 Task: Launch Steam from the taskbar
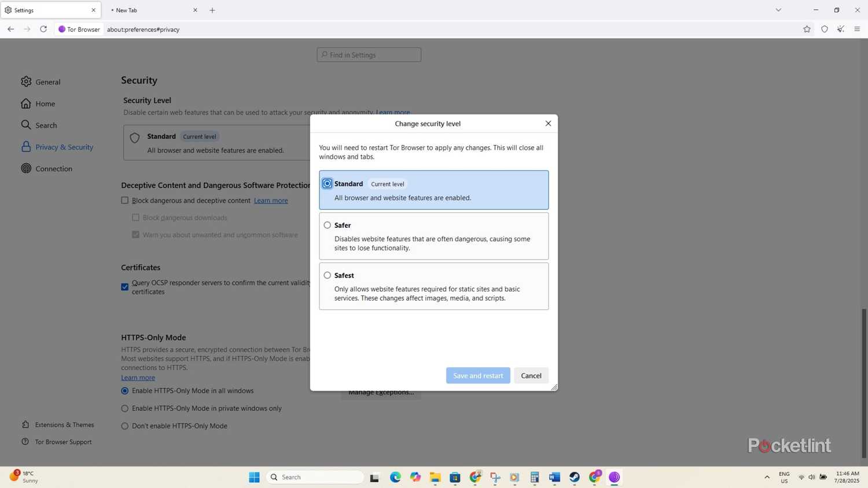(x=574, y=477)
